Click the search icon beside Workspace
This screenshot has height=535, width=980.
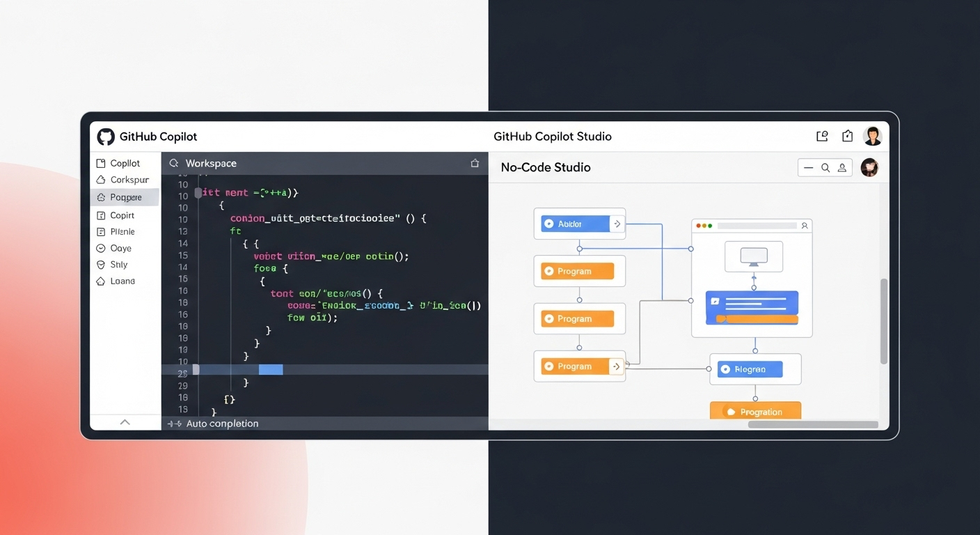(173, 163)
